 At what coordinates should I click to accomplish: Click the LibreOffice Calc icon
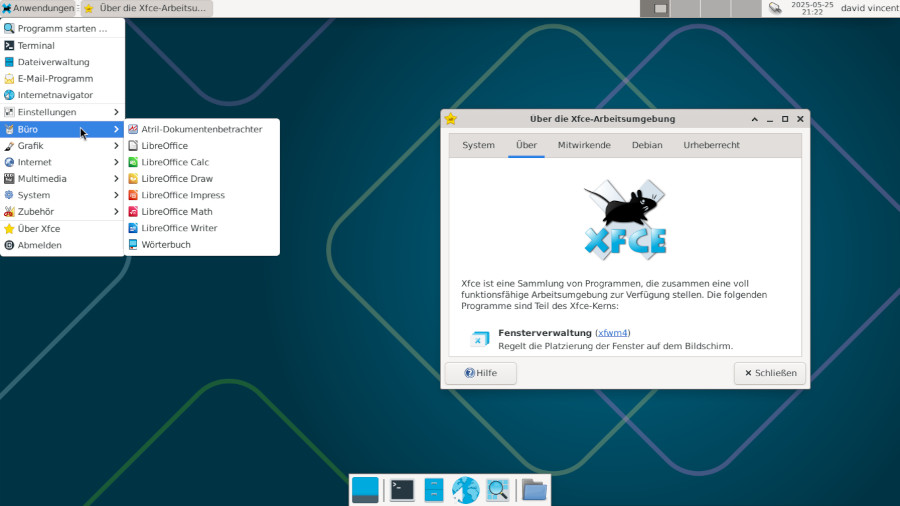click(x=133, y=162)
